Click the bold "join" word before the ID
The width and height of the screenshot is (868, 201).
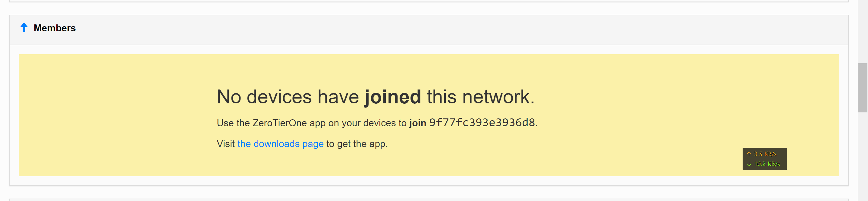pos(417,123)
